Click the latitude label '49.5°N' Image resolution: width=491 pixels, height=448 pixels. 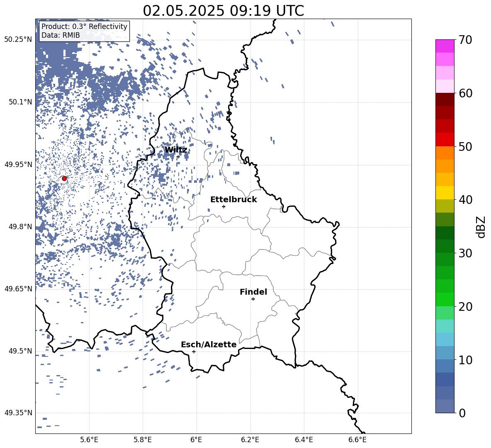[20, 351]
